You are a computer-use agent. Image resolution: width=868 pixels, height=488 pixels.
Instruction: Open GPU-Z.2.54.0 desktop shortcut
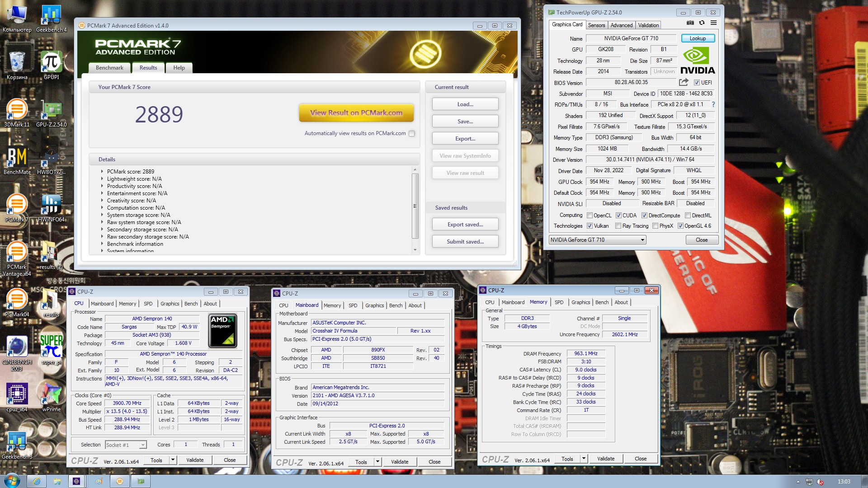(51, 113)
